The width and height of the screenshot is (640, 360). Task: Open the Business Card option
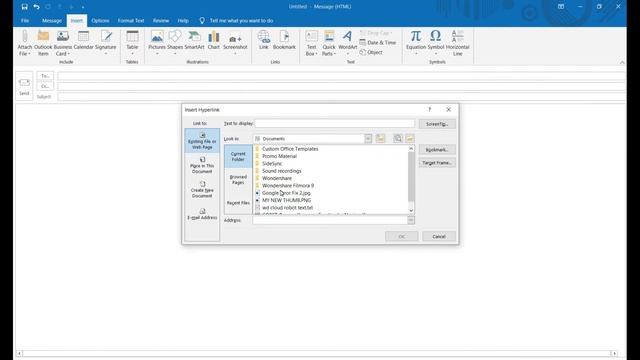coord(63,43)
